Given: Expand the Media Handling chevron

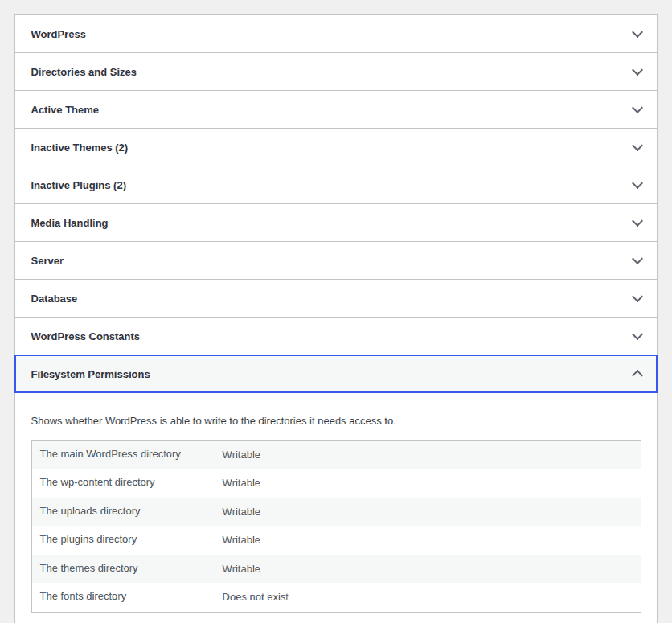Looking at the screenshot, I should 637,223.
